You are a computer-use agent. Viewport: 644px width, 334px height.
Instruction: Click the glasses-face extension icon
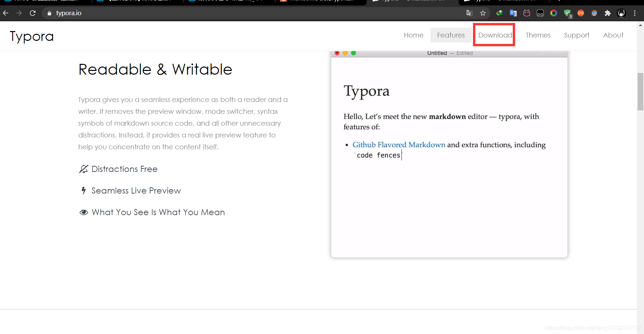(x=594, y=13)
